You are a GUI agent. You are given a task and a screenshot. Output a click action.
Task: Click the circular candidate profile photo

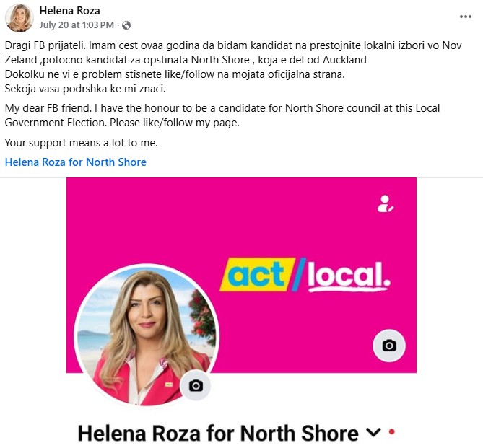[147, 335]
